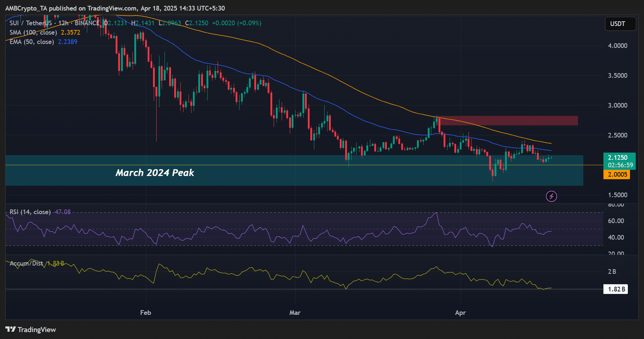Select the USDT currency button
This screenshot has height=339, width=644.
[x=620, y=24]
